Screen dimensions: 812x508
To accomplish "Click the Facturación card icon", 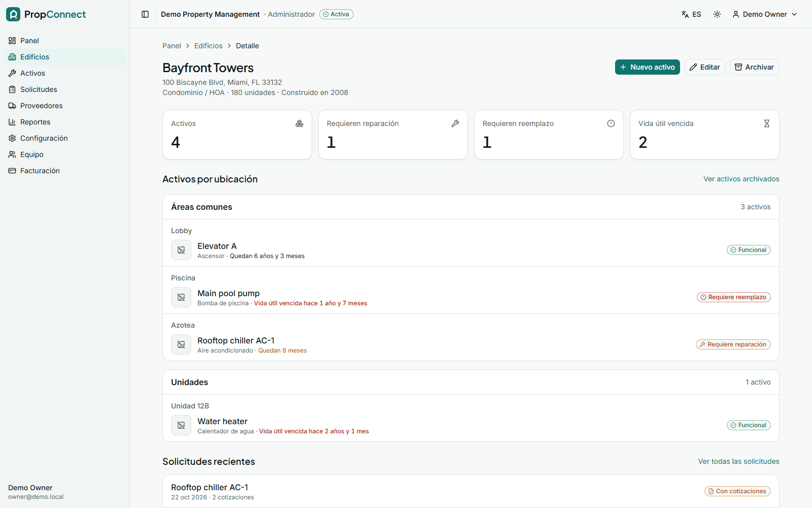I will 12,171.
